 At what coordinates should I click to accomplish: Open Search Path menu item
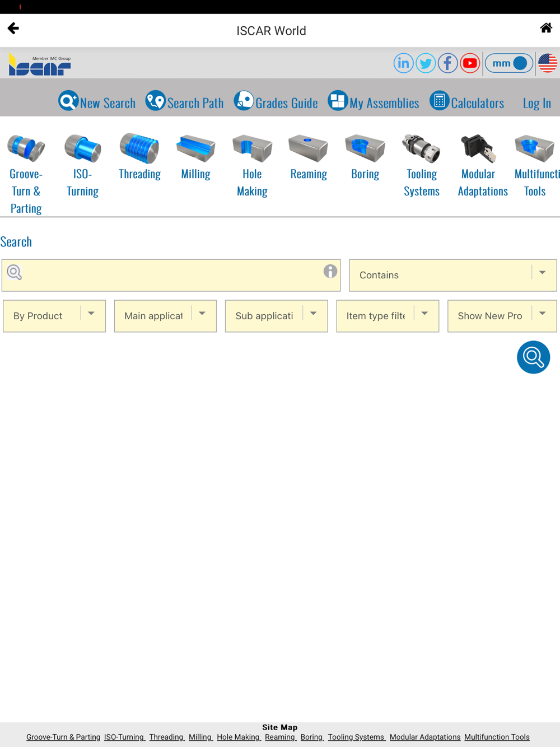tap(195, 103)
